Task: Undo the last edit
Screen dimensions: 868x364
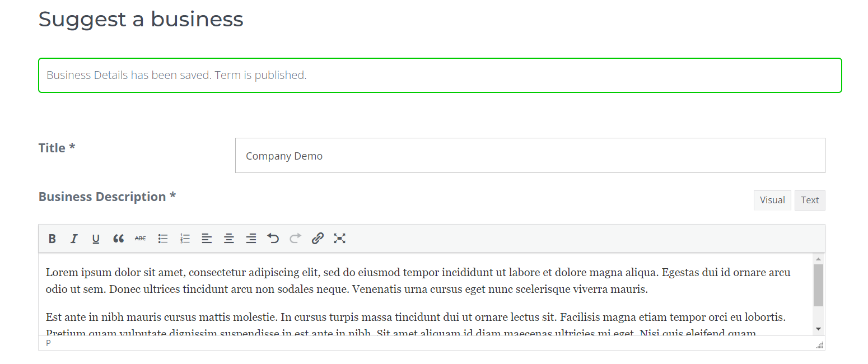Action: pos(273,239)
